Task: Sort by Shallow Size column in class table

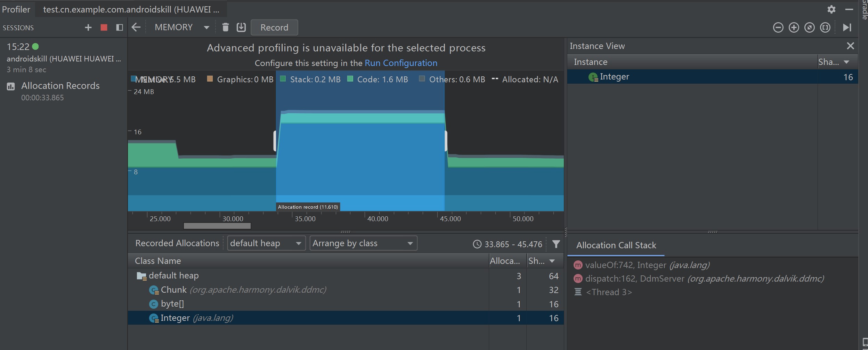Action: click(x=545, y=261)
